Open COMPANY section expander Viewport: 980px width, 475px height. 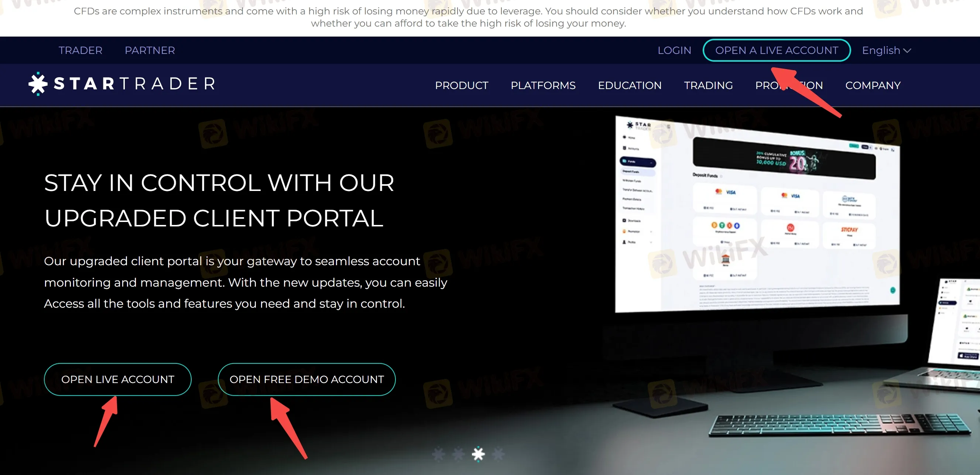tap(873, 86)
